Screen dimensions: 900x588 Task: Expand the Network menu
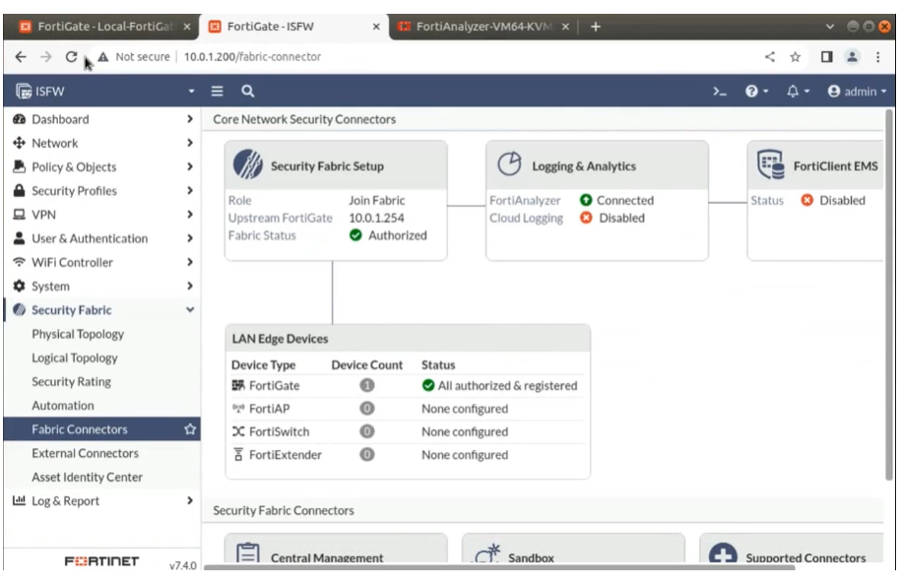point(102,143)
